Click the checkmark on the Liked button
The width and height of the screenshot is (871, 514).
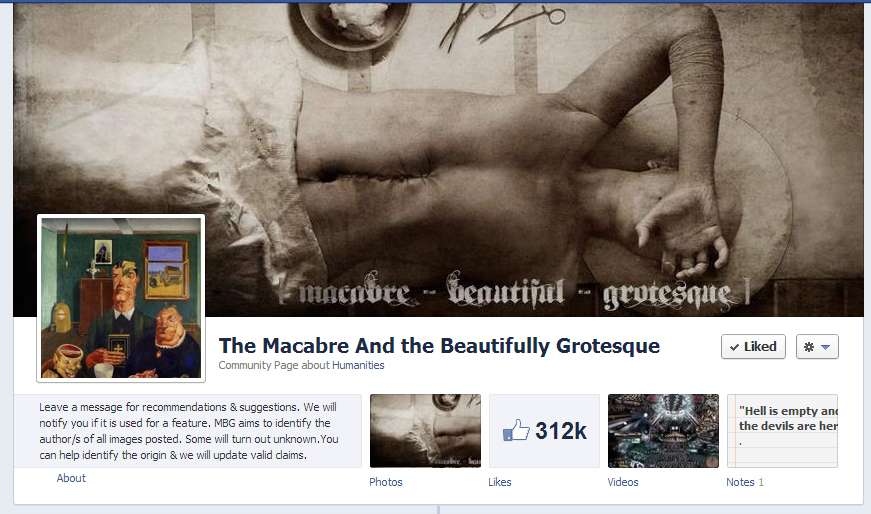tap(734, 347)
